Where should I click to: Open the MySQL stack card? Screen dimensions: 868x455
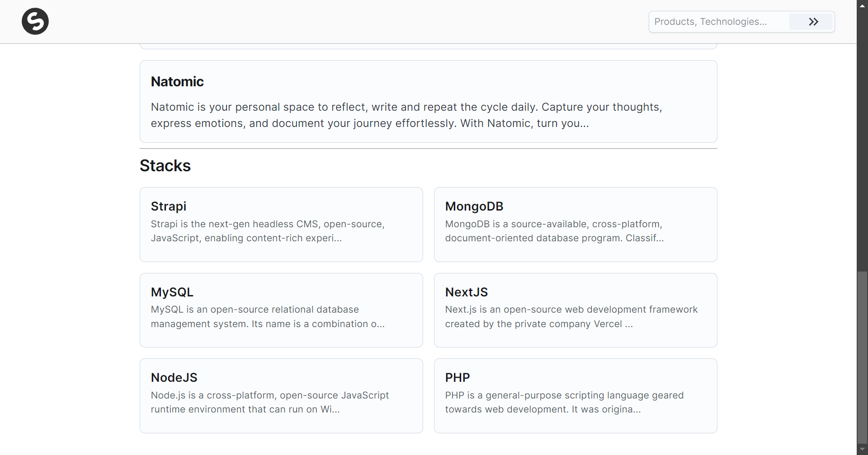click(281, 310)
